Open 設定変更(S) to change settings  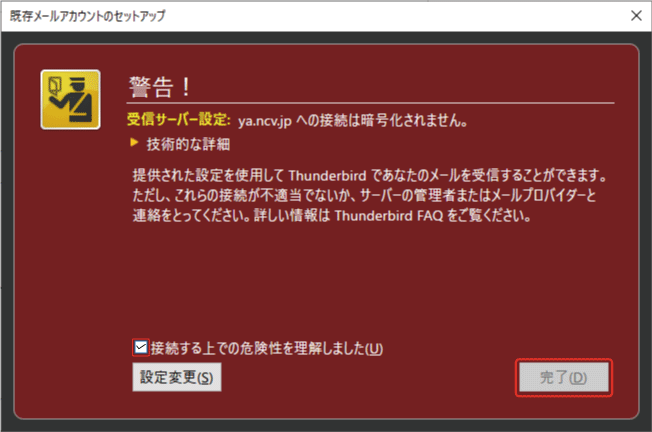tap(177, 377)
